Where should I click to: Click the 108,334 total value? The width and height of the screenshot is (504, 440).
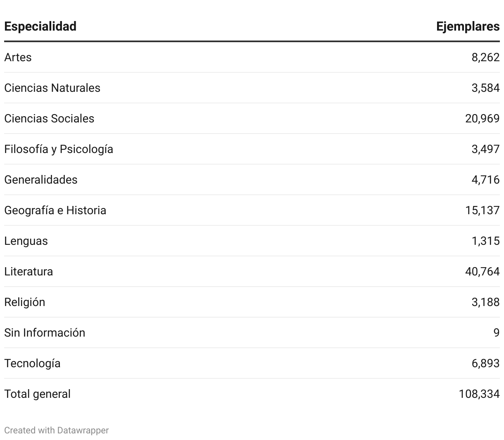(479, 394)
